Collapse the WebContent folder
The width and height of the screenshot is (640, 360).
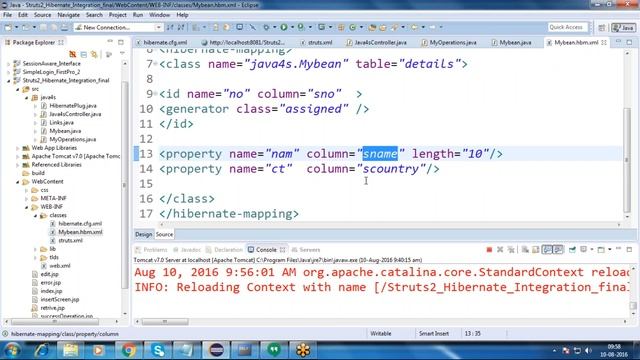click(x=18, y=182)
